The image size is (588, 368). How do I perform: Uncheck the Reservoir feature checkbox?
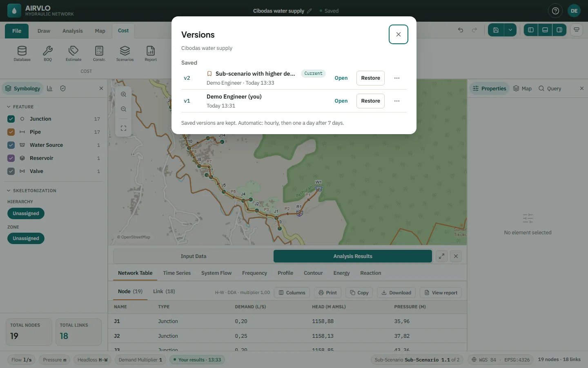(x=11, y=158)
